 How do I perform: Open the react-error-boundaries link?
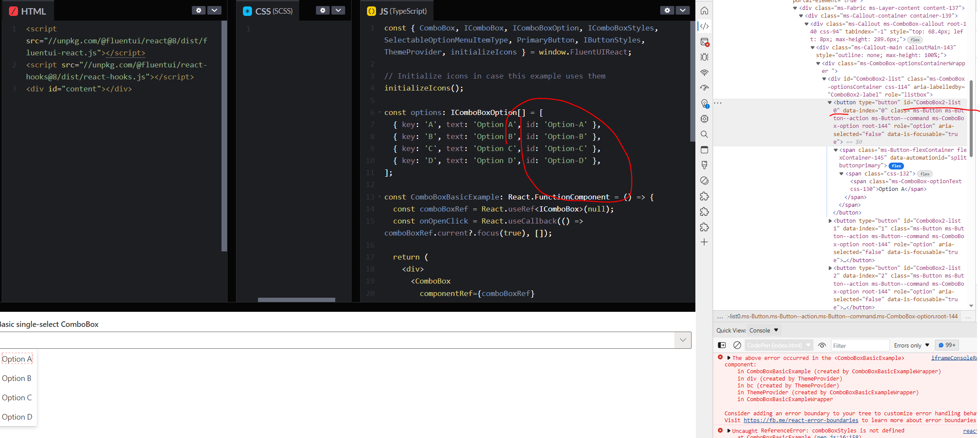(x=801, y=420)
